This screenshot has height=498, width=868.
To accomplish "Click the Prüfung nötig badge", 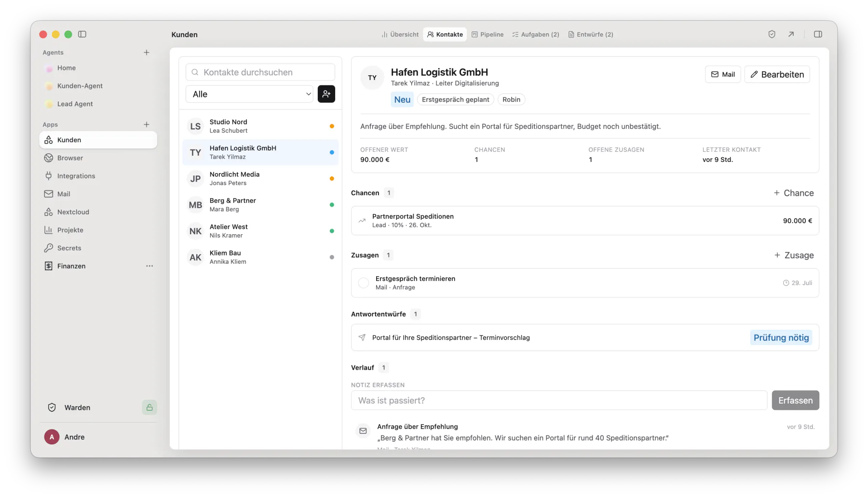I will point(781,337).
